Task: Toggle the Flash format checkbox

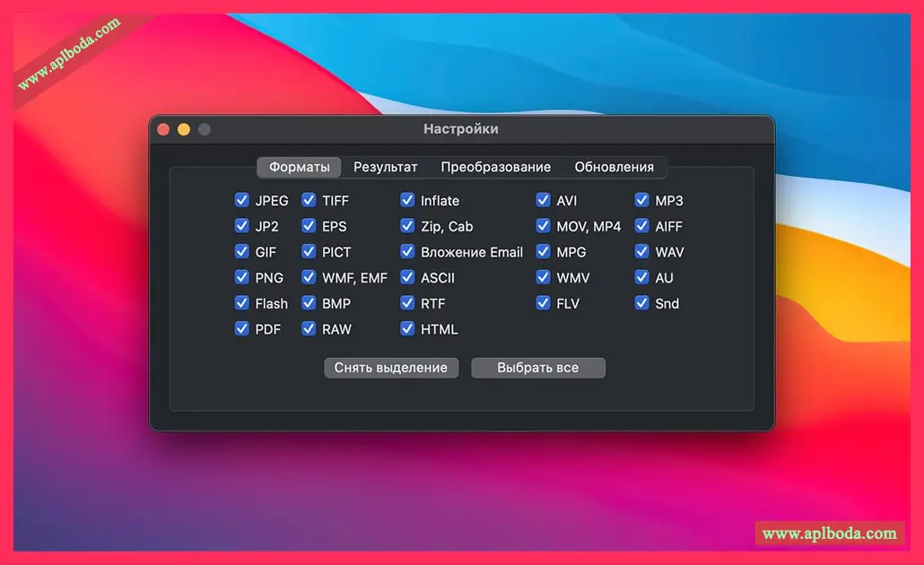Action: click(x=241, y=303)
